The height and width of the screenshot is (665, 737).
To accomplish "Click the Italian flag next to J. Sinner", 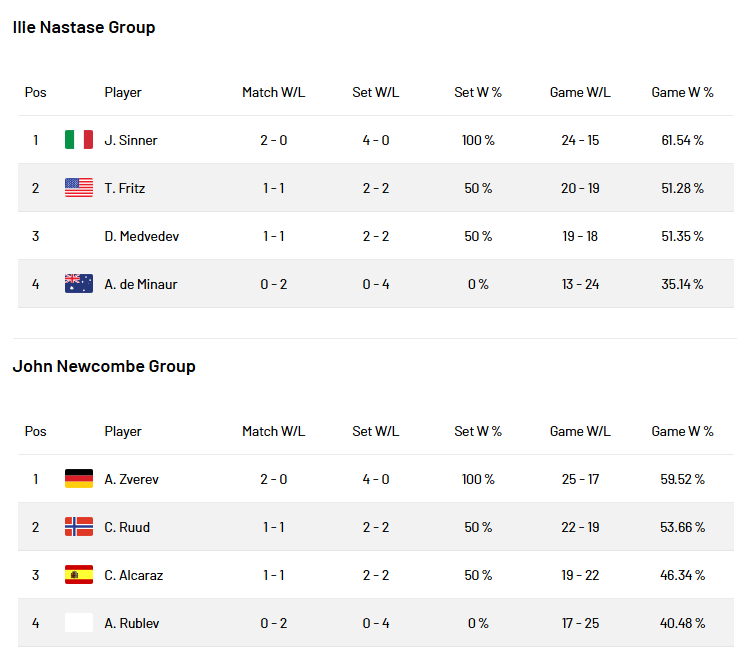I will pos(78,140).
